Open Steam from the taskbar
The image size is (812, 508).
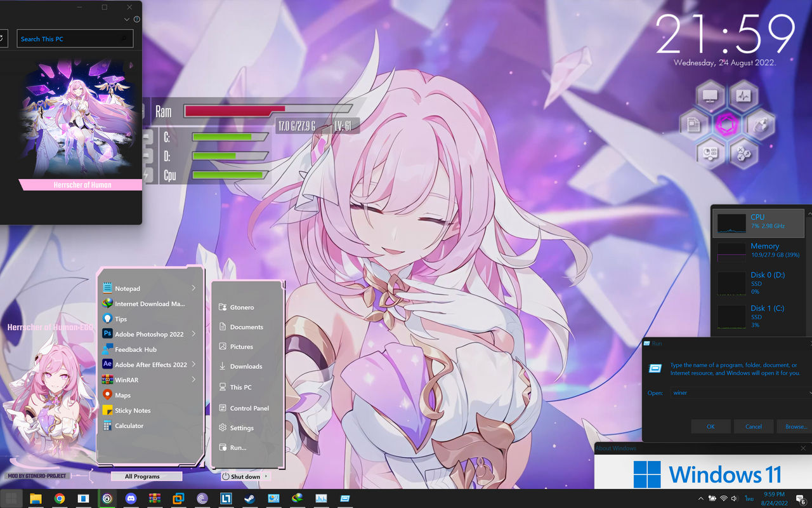pos(250,498)
